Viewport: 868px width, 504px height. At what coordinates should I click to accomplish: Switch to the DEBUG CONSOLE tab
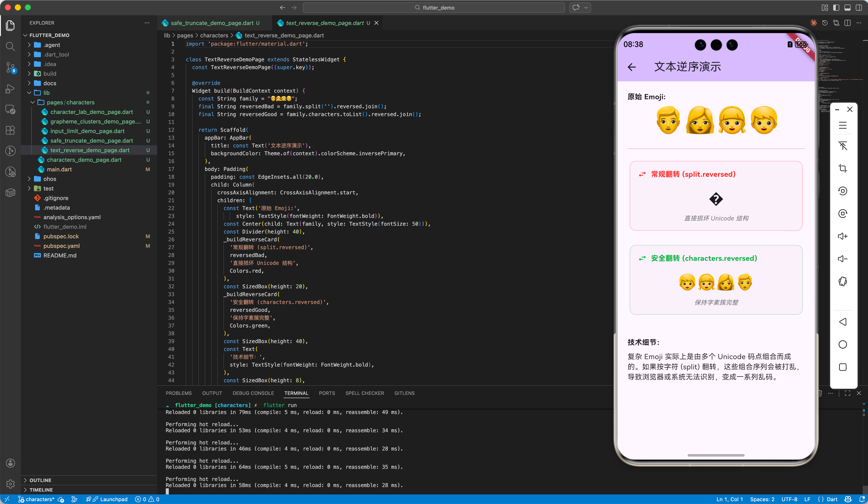[x=253, y=393]
